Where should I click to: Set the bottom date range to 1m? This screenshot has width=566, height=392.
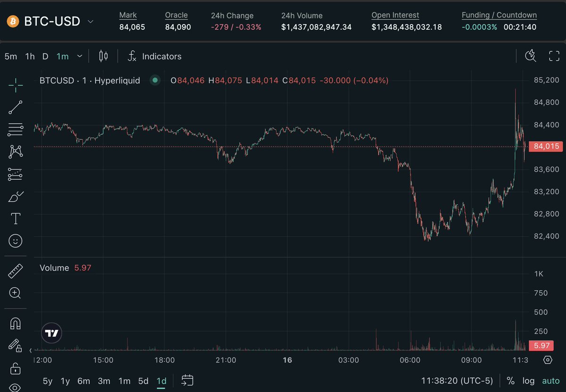tap(124, 381)
